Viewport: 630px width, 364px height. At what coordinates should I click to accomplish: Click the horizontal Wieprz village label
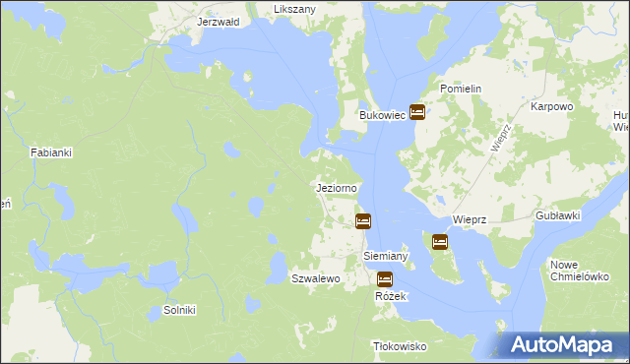[470, 220]
